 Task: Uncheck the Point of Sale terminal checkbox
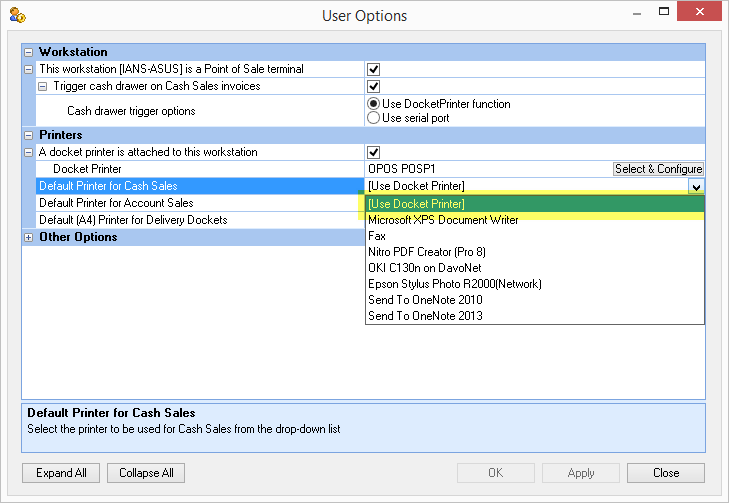tap(374, 69)
